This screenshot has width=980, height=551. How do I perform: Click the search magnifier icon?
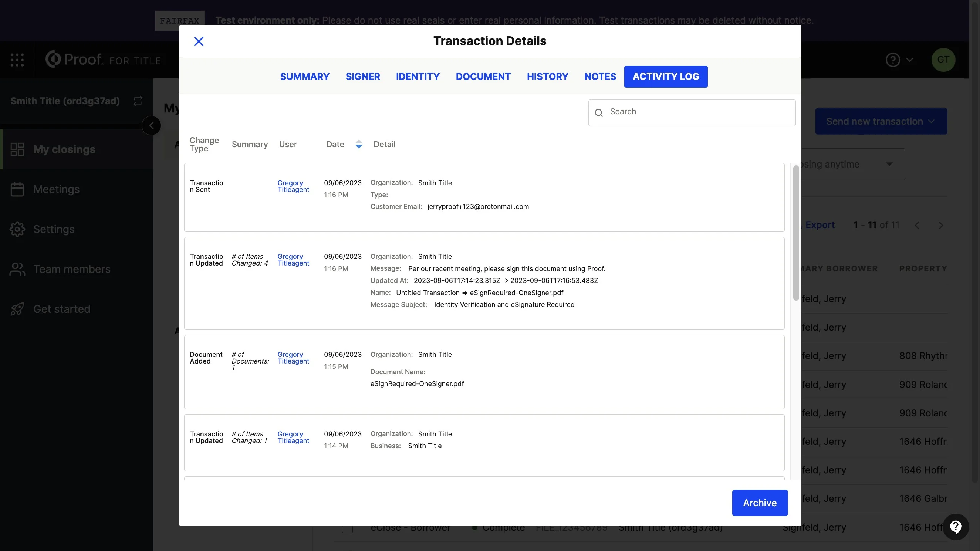[599, 113]
